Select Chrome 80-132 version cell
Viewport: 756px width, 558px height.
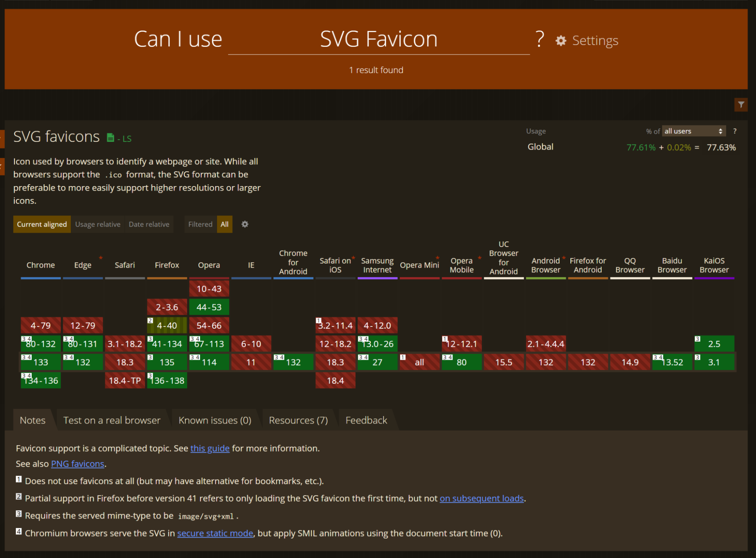(40, 344)
